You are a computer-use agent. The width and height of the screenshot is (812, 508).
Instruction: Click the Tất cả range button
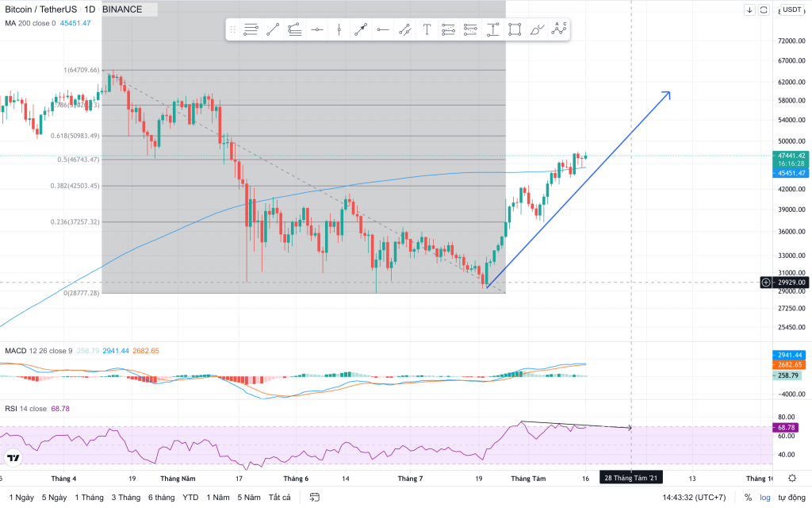(x=279, y=498)
